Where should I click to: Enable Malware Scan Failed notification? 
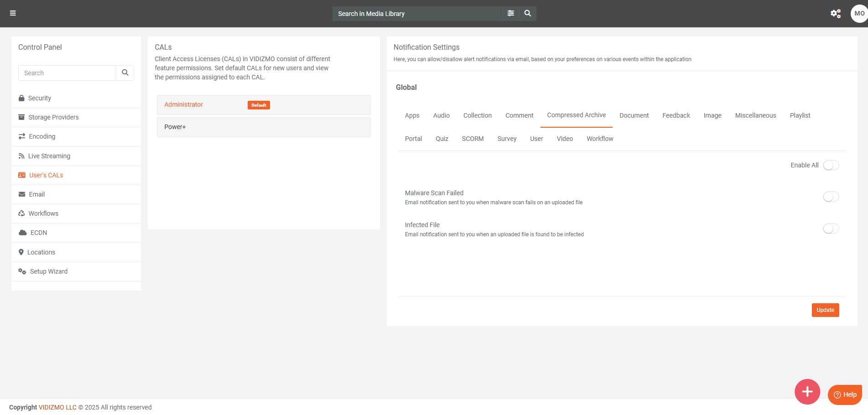click(x=831, y=197)
